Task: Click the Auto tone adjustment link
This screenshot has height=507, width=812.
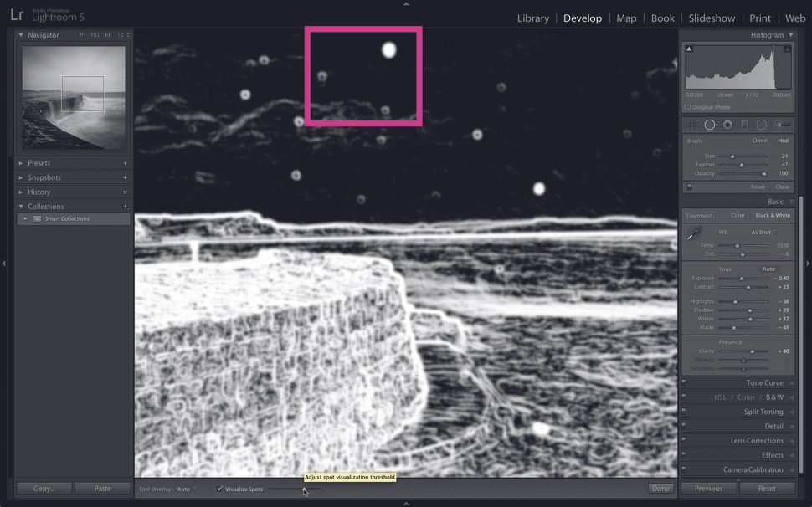Action: coord(770,269)
